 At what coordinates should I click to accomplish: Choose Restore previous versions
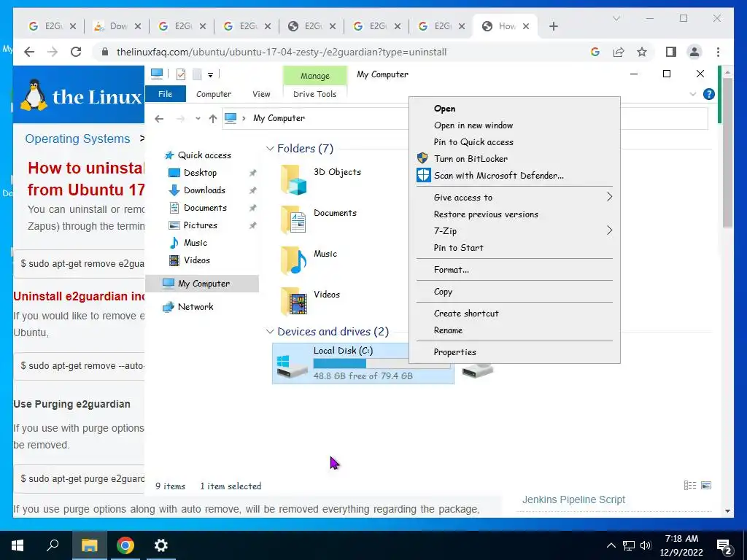tap(514, 214)
